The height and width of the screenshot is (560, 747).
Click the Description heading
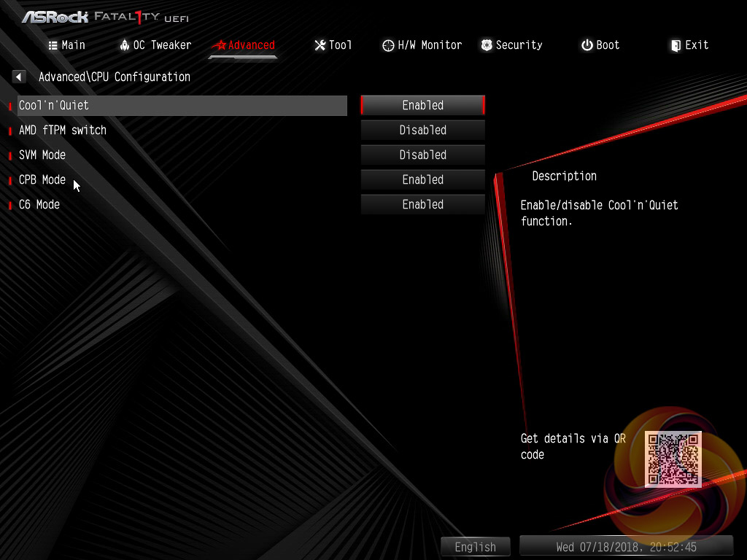564,176
